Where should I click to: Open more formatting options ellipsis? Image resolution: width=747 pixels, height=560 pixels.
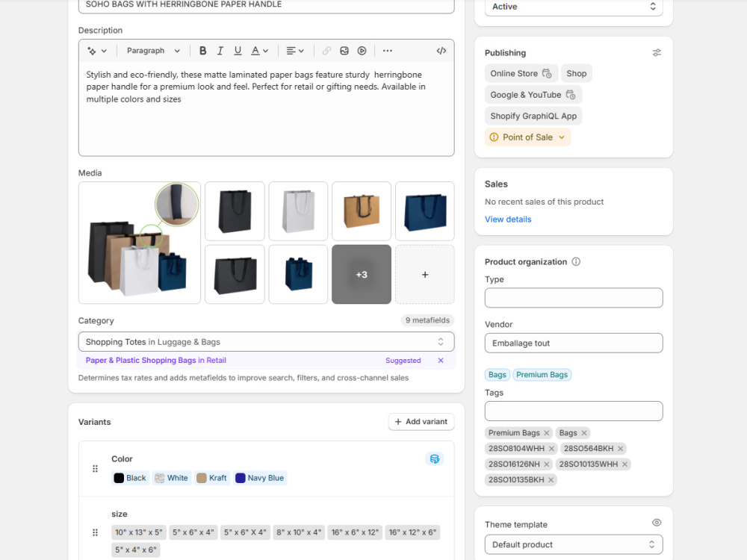click(x=387, y=51)
